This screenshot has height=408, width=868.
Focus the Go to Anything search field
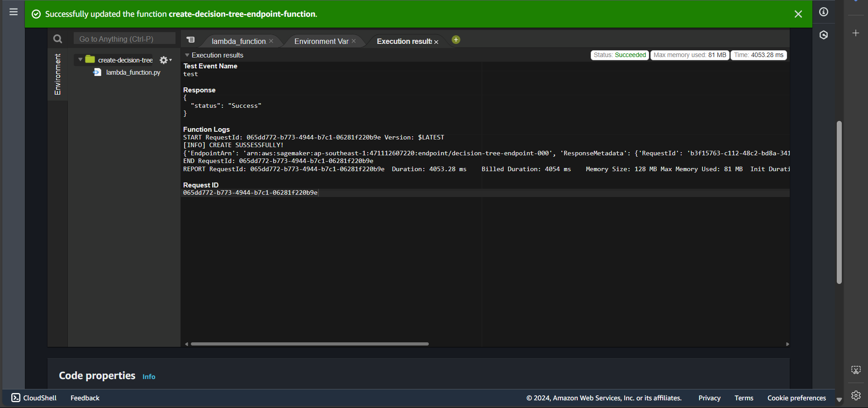[124, 39]
